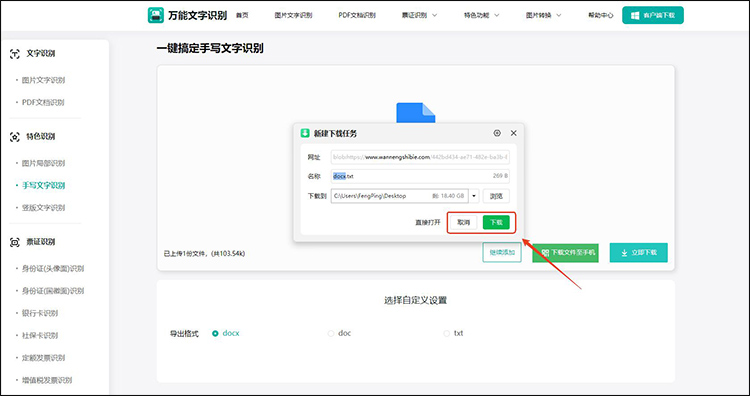The height and width of the screenshot is (396, 750).
Task: Open 增值税发票识别 in the sidebar
Action: click(47, 380)
